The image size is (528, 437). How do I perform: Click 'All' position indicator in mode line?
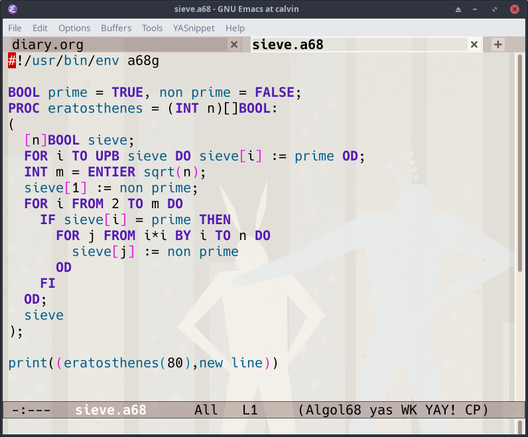[x=206, y=410]
